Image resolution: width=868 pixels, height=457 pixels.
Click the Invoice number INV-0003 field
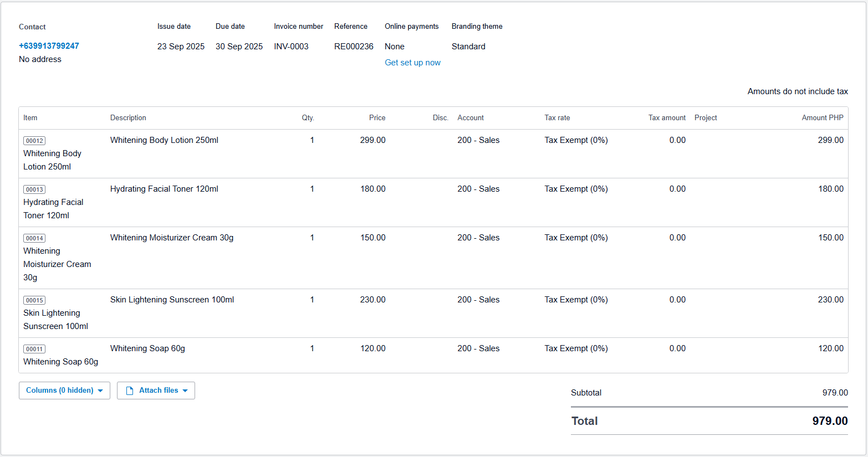pyautogui.click(x=291, y=47)
